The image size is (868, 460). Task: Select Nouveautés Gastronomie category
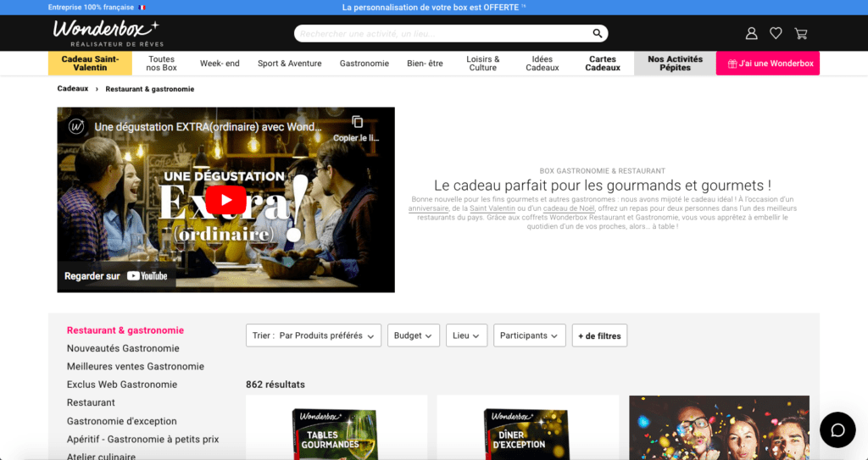click(x=123, y=348)
